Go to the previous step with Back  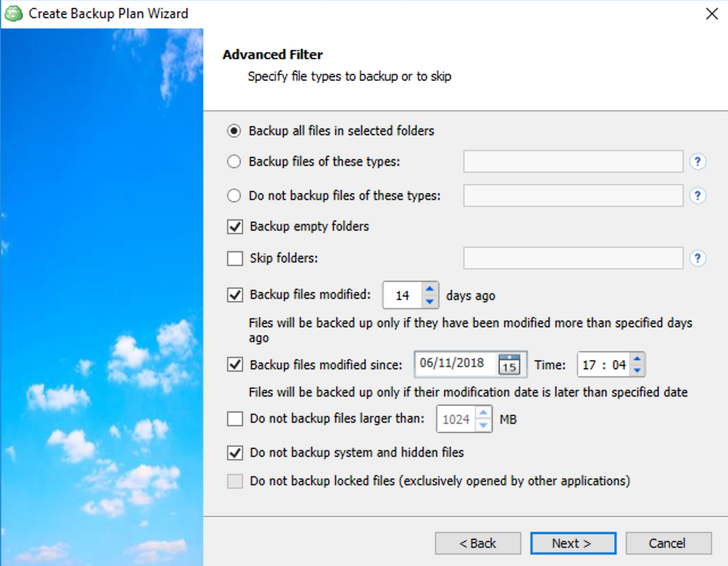(x=478, y=543)
